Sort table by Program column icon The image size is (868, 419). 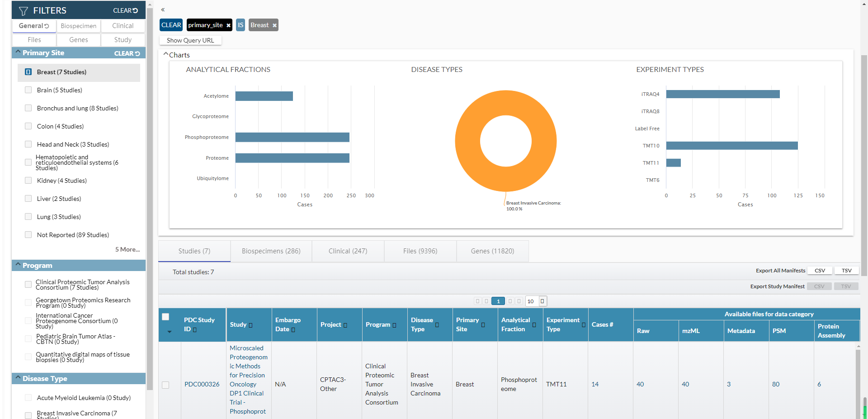pos(394,325)
